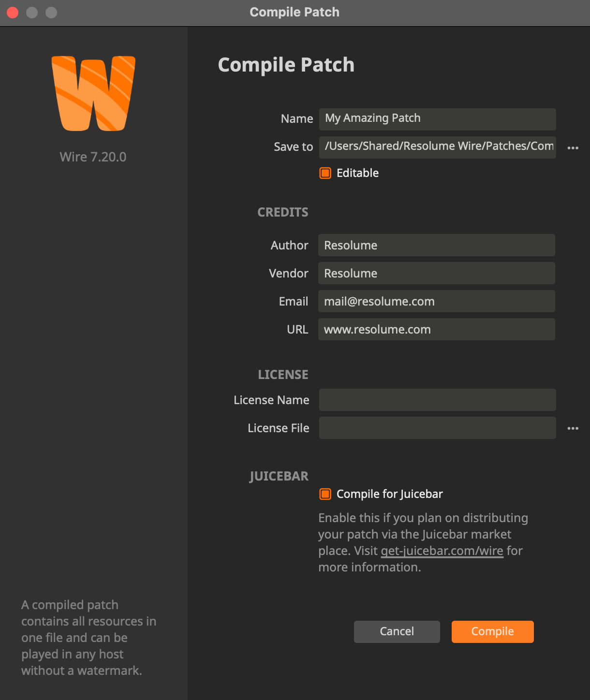Click the LICENSE section heading
Image resolution: width=590 pixels, height=700 pixels.
(x=283, y=375)
